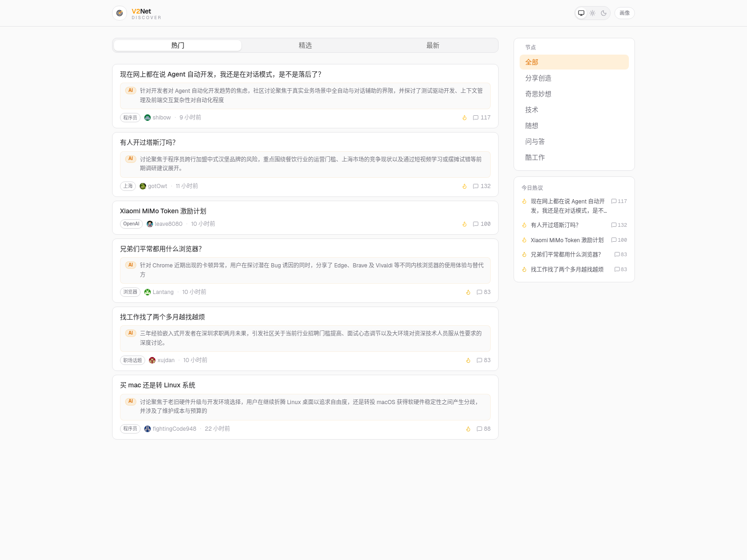Click comment icon on 买 mac post

click(x=479, y=429)
